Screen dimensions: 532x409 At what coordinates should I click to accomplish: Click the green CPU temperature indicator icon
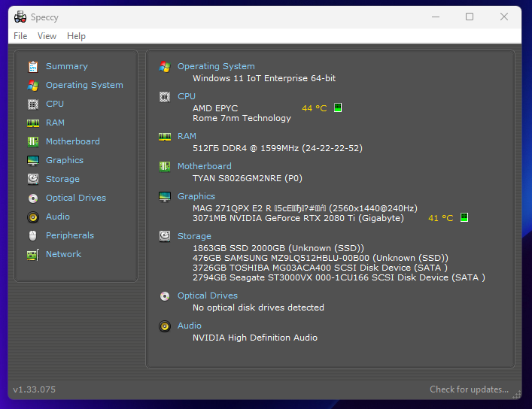(338, 108)
